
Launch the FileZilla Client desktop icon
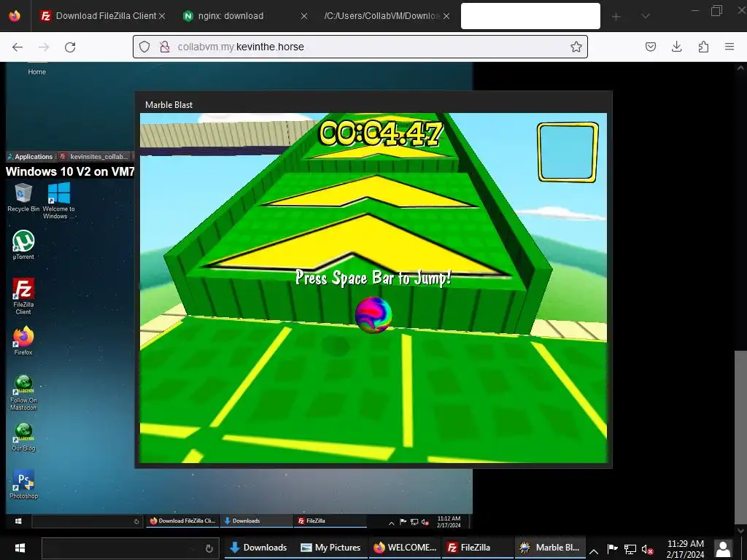click(23, 296)
